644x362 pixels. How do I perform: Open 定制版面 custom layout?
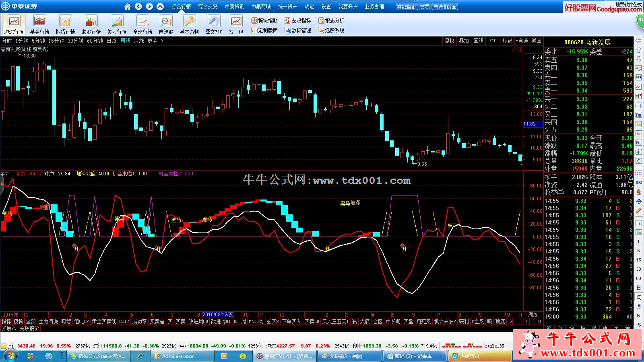click(264, 30)
